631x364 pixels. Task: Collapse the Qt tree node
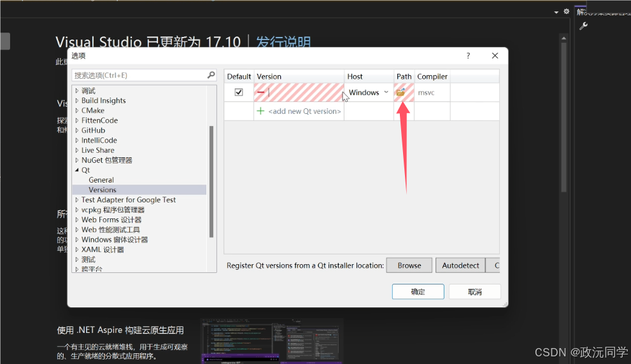pos(77,170)
